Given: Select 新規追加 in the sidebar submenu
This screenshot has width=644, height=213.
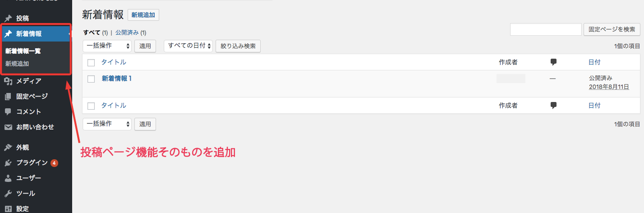Looking at the screenshot, I should (17, 64).
